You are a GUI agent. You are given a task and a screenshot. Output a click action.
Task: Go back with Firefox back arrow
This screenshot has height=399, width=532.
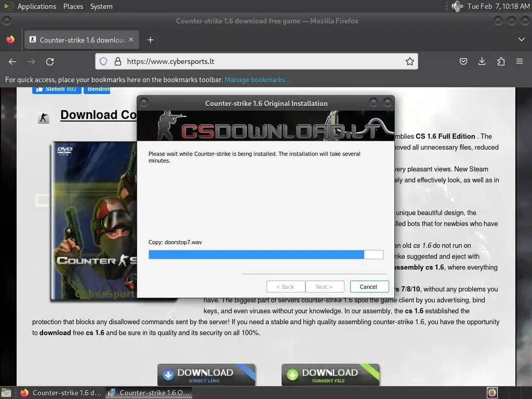12,61
